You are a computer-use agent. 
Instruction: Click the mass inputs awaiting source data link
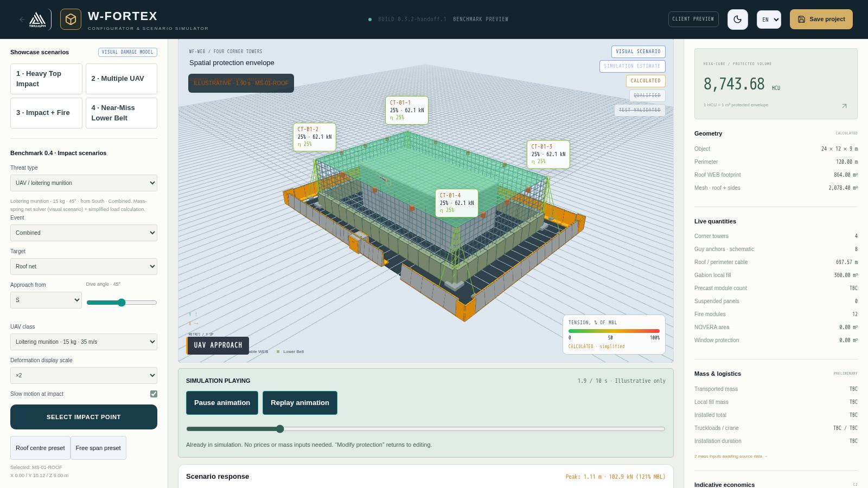[731, 456]
